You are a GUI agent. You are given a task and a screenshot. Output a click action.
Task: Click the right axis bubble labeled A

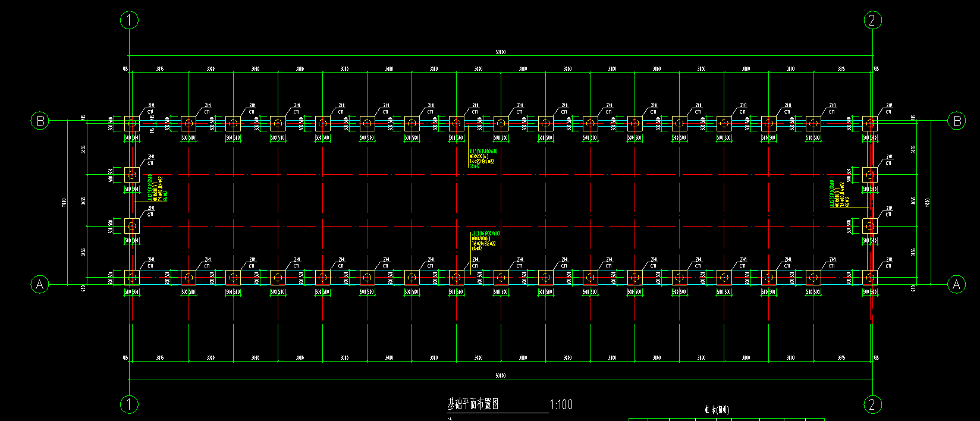coord(956,284)
